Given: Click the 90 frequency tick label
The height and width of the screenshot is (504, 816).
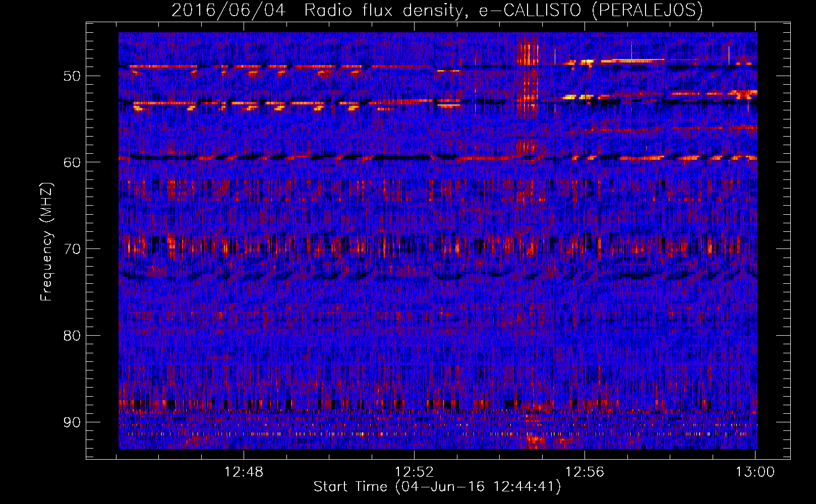Looking at the screenshot, I should tap(72, 422).
